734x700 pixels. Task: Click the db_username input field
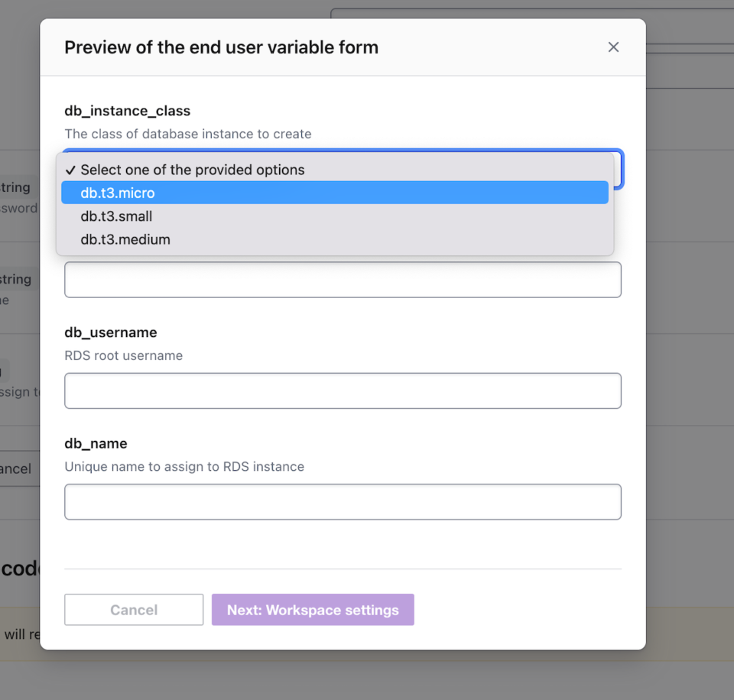[x=343, y=390]
